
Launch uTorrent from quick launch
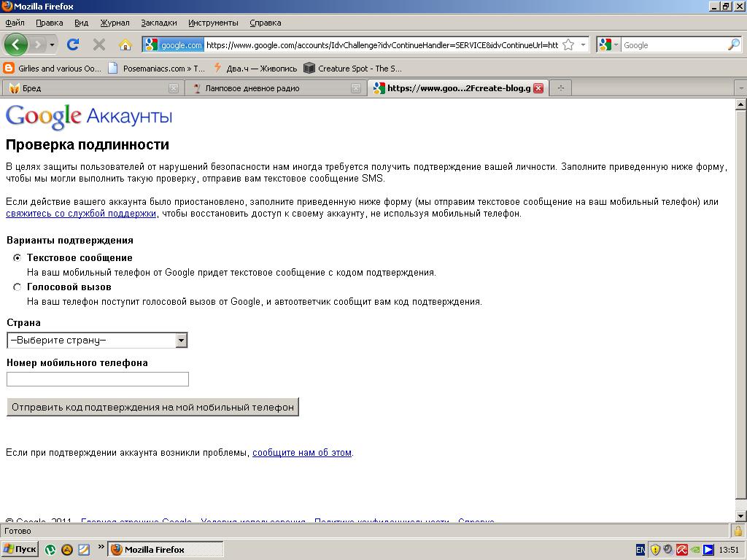(x=50, y=550)
